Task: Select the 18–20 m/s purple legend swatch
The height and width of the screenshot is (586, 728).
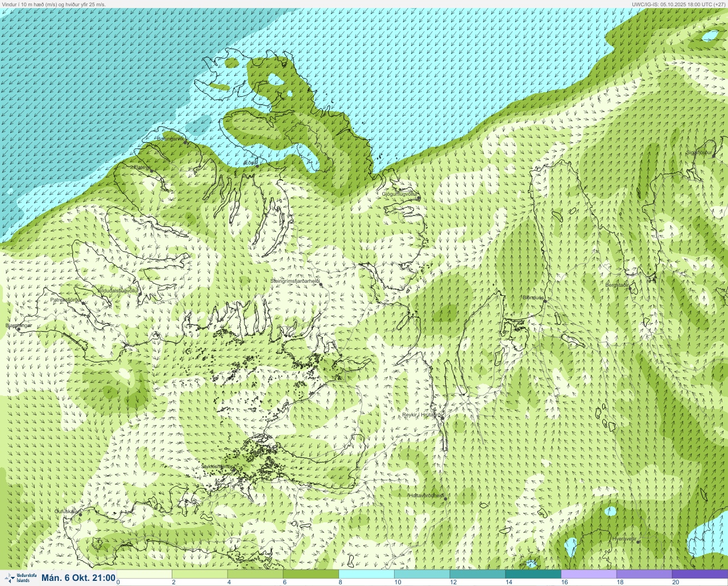Action: click(x=644, y=574)
